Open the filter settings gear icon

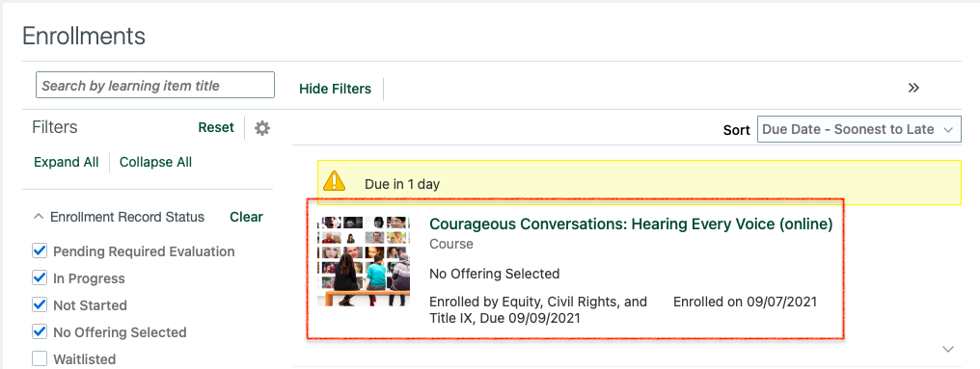[x=262, y=128]
